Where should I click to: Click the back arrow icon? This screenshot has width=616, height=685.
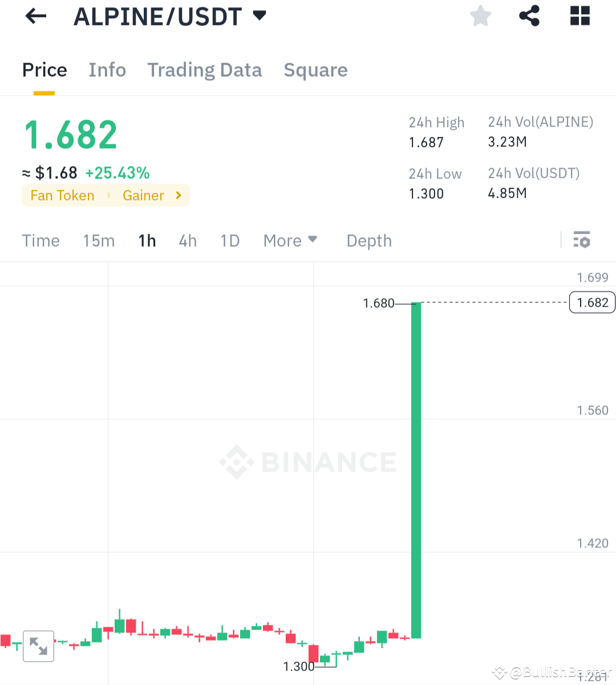[35, 16]
